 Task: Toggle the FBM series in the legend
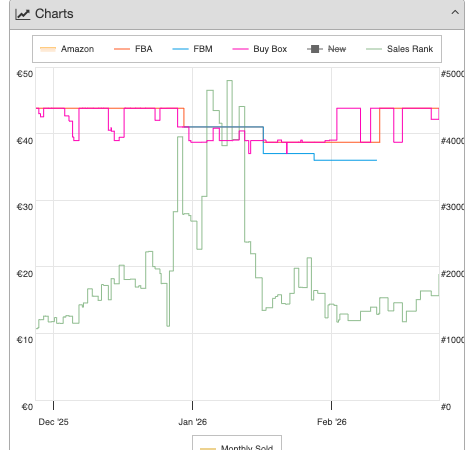click(192, 49)
